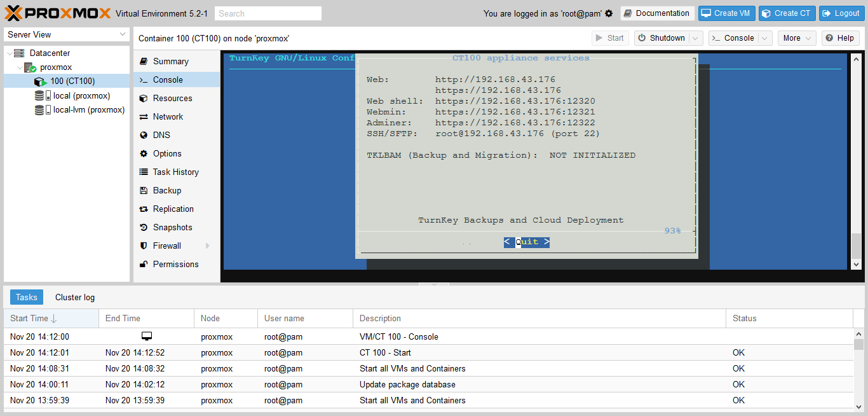Select the proxmox node in tree
The width and height of the screenshot is (868, 416).
tap(56, 67)
